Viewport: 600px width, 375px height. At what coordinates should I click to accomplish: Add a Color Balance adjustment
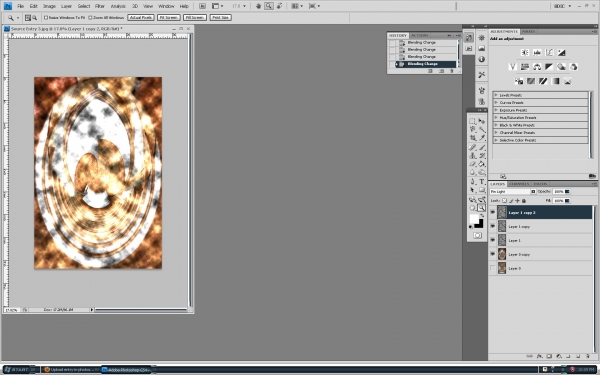point(537,67)
